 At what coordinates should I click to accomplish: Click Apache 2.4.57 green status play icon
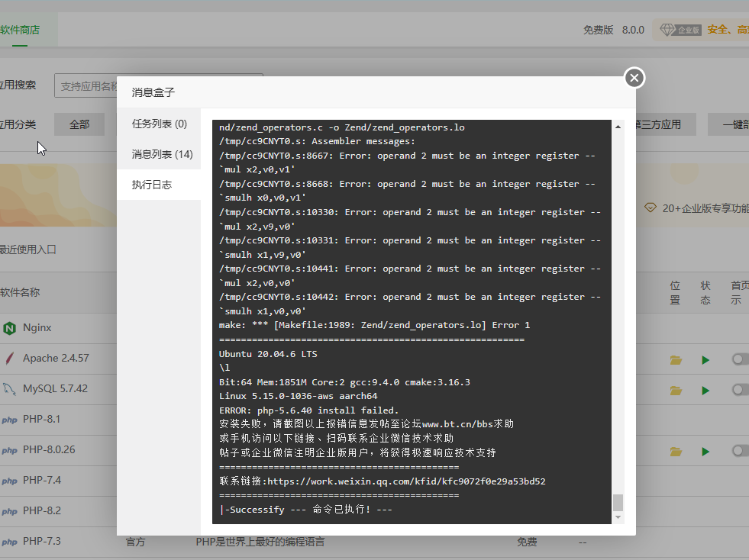(x=705, y=360)
